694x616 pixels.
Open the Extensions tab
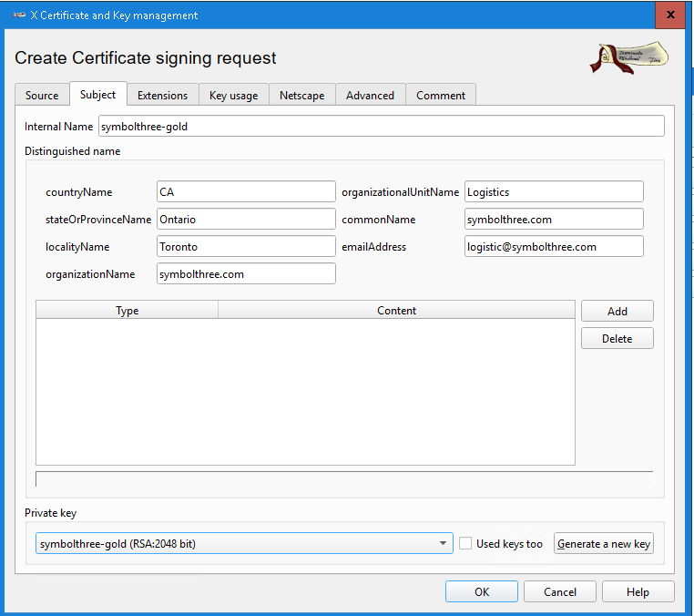click(162, 96)
